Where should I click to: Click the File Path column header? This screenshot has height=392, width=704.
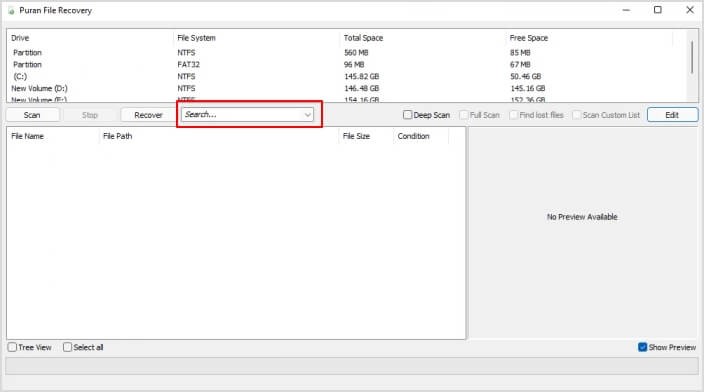[219, 136]
